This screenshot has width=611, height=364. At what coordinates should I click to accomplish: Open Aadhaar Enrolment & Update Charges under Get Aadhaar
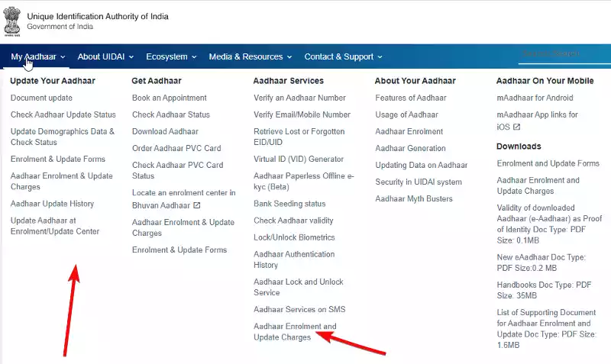coord(183,227)
